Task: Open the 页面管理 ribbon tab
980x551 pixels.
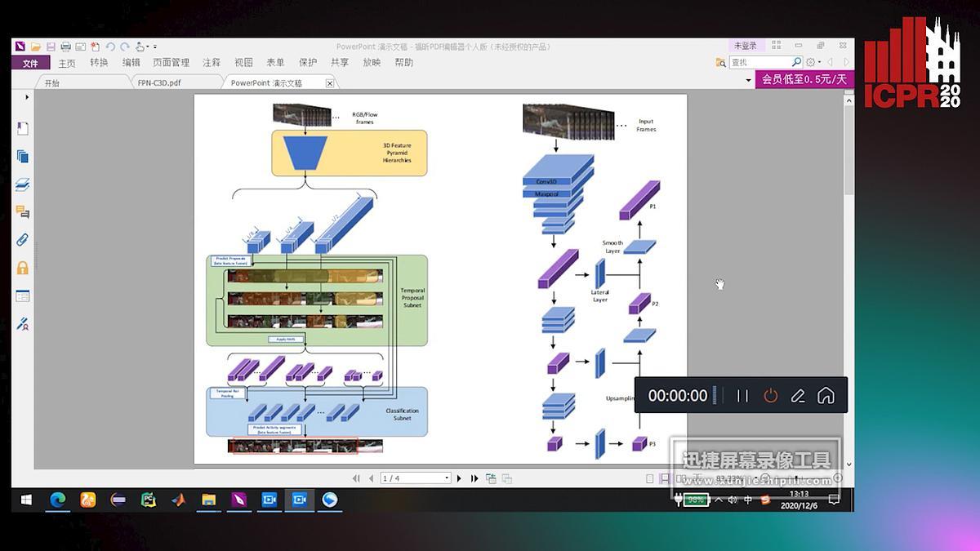Action: 171,63
